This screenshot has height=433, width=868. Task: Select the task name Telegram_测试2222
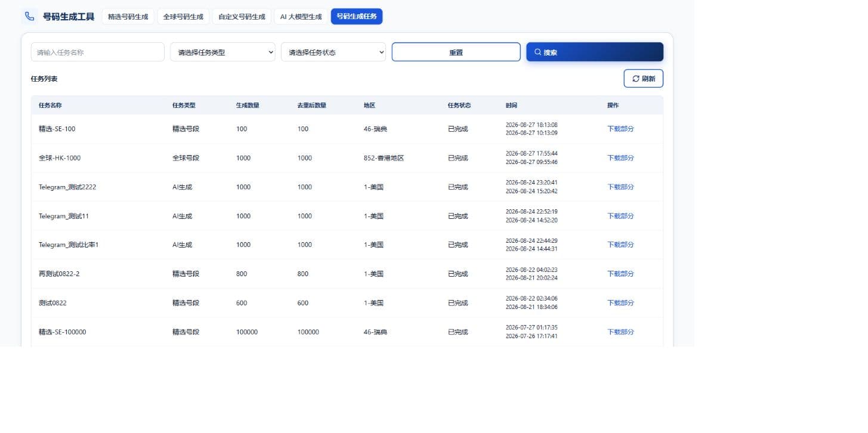point(67,187)
